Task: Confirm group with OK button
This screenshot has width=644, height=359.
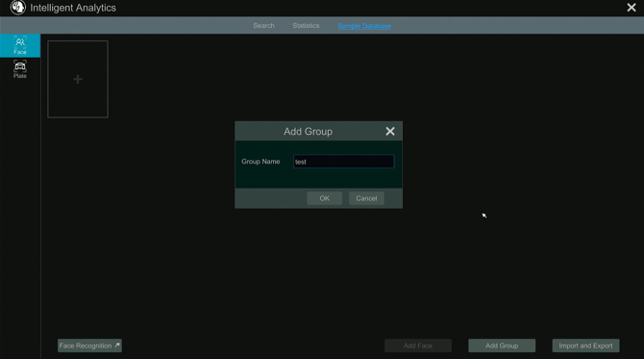Action: (x=325, y=198)
